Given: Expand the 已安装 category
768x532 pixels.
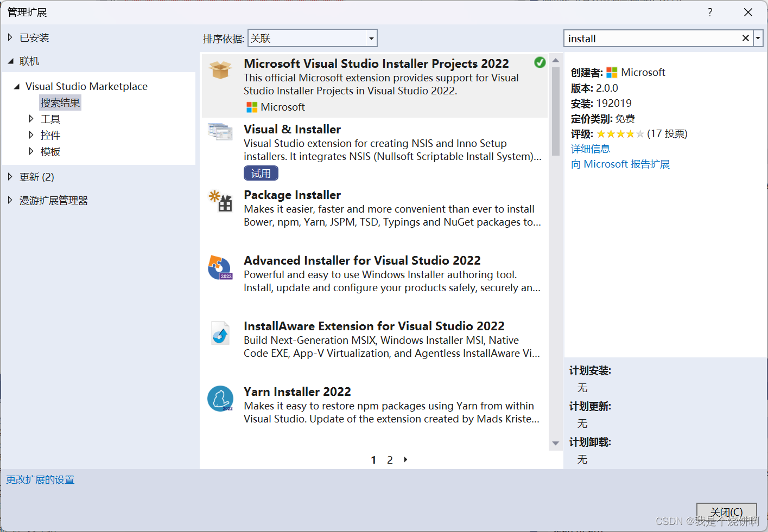Looking at the screenshot, I should 10,37.
